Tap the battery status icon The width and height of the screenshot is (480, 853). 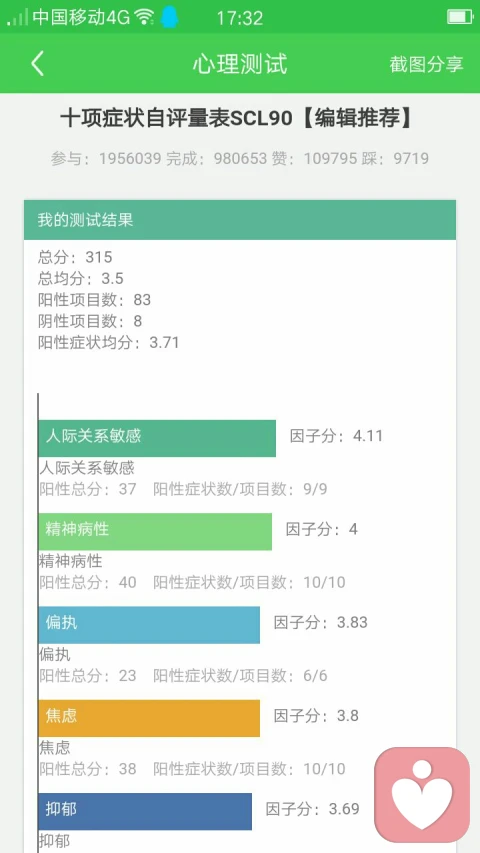click(459, 17)
